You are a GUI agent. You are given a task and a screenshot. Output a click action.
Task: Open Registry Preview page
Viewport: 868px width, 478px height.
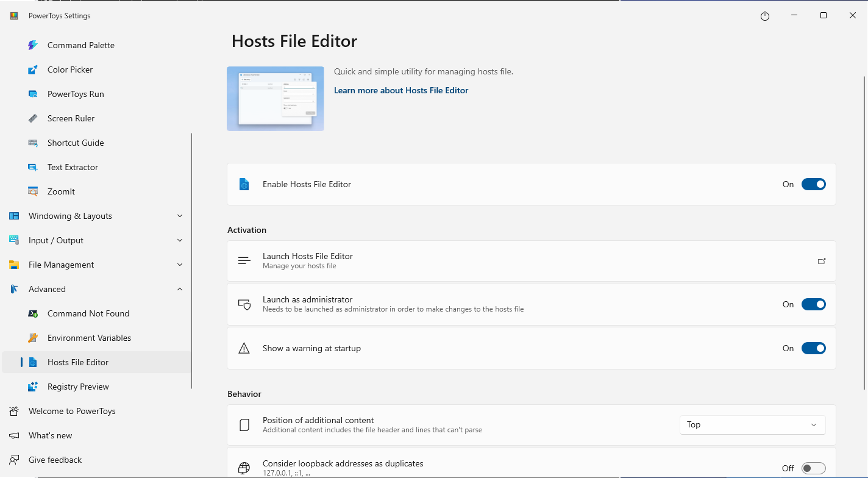(96, 387)
